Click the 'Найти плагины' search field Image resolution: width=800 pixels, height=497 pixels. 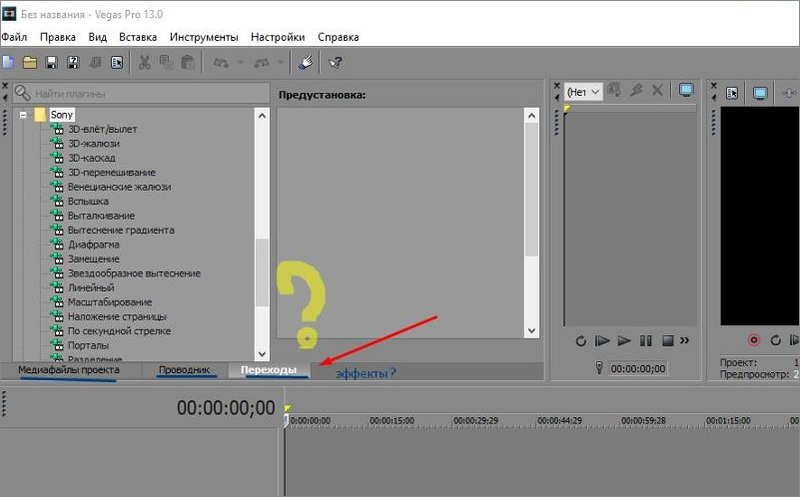tap(141, 93)
